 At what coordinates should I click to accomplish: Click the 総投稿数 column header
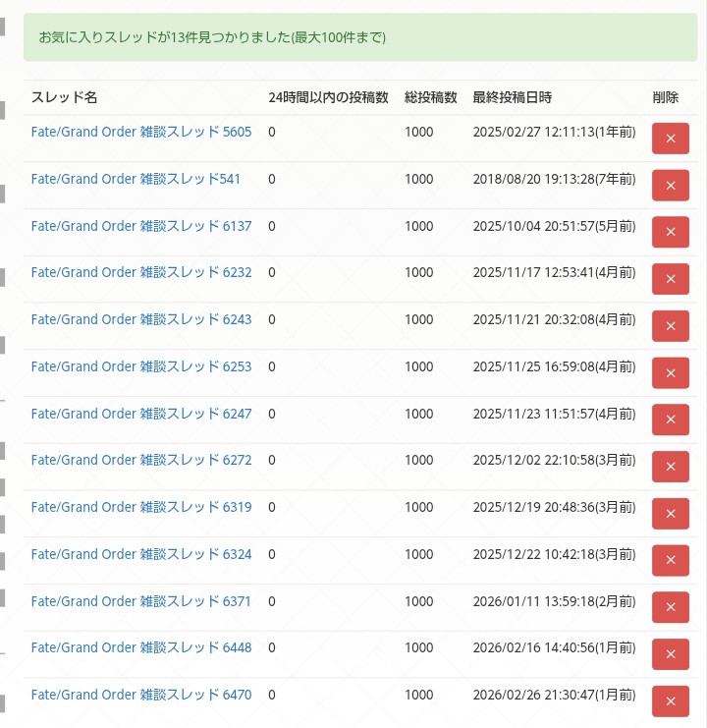point(430,97)
